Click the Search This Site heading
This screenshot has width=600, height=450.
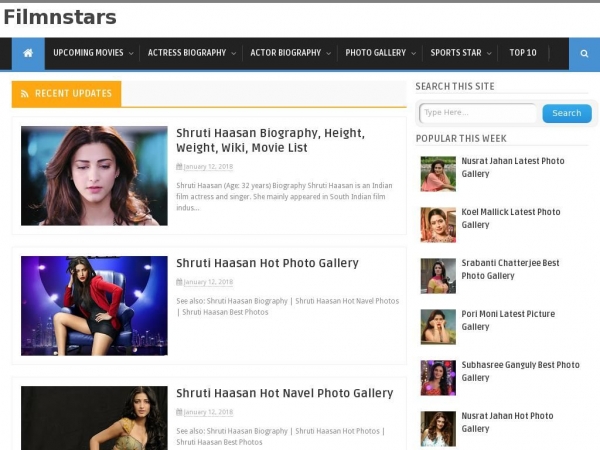pyautogui.click(x=455, y=86)
